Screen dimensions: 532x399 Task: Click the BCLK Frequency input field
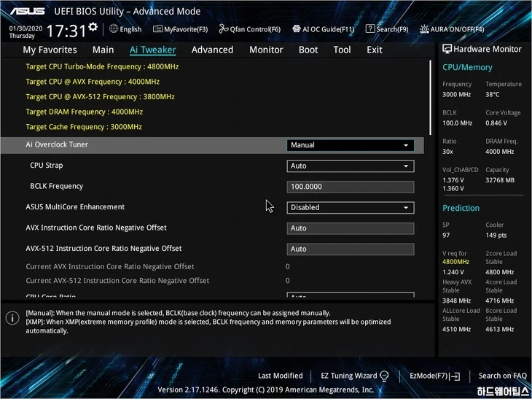350,187
